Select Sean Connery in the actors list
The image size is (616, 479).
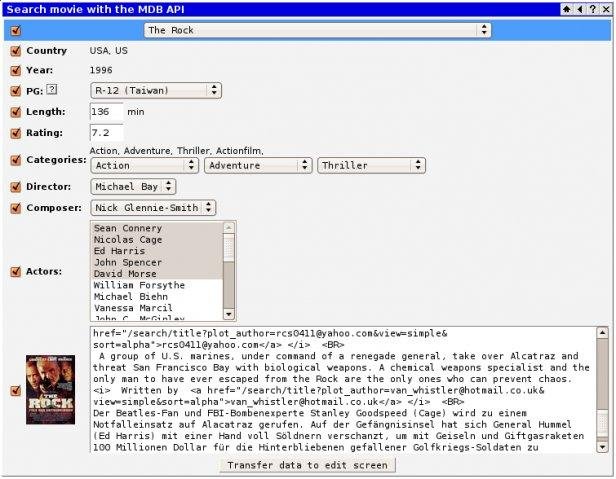[157, 228]
